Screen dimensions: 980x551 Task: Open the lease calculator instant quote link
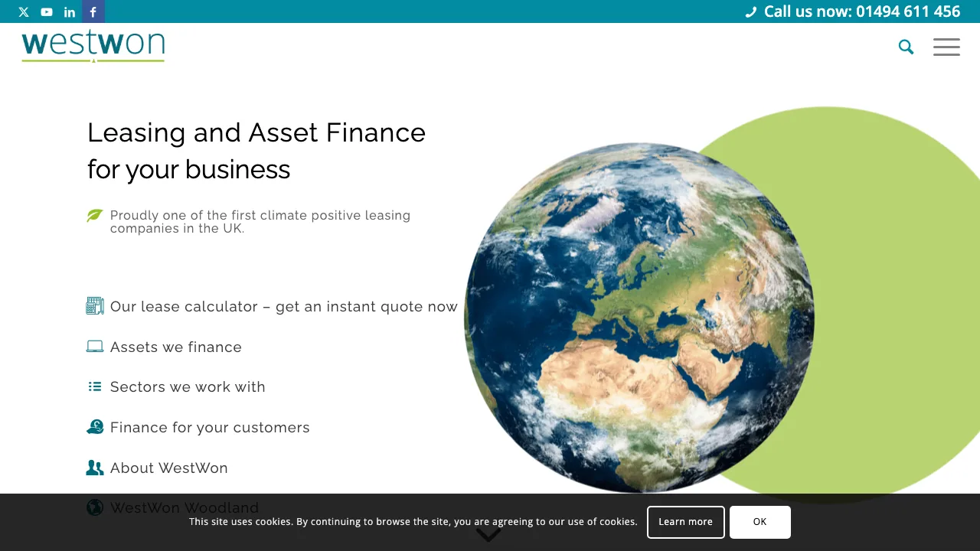pos(283,307)
